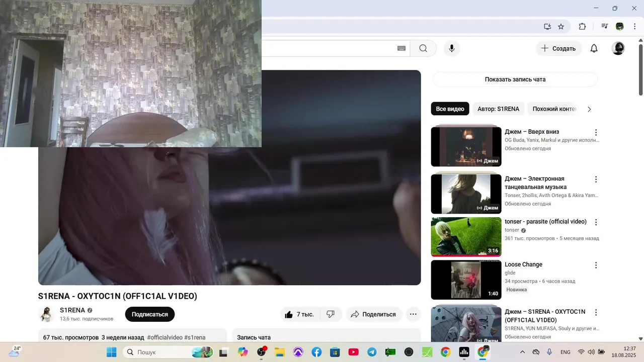
Task: Open Джем – S1RENA - OXYTOC1N mix title
Action: [545, 316]
